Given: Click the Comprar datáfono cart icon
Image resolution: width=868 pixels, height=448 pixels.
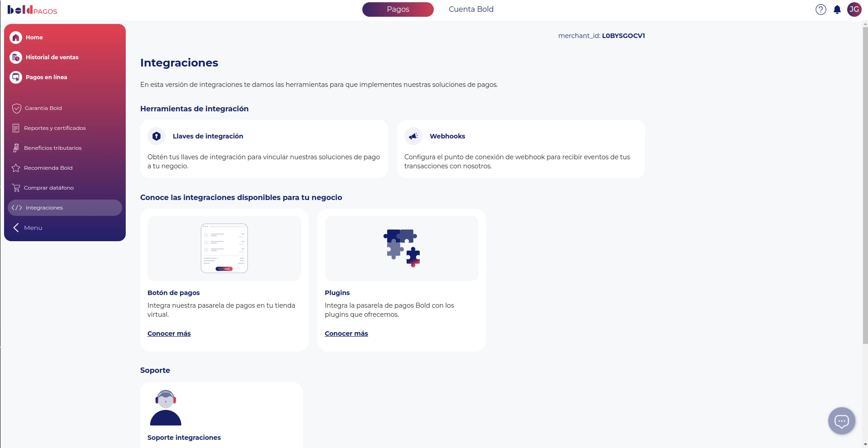Looking at the screenshot, I should [16, 188].
